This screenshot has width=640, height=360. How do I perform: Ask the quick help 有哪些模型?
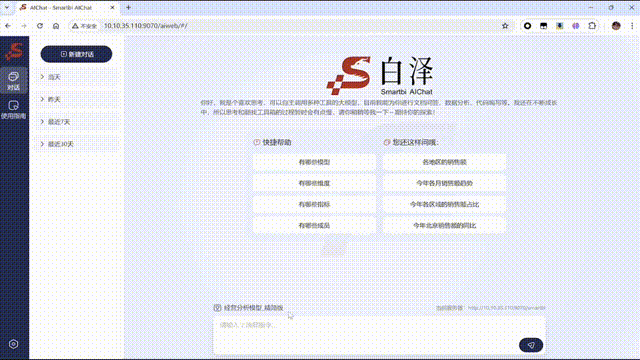click(x=314, y=162)
